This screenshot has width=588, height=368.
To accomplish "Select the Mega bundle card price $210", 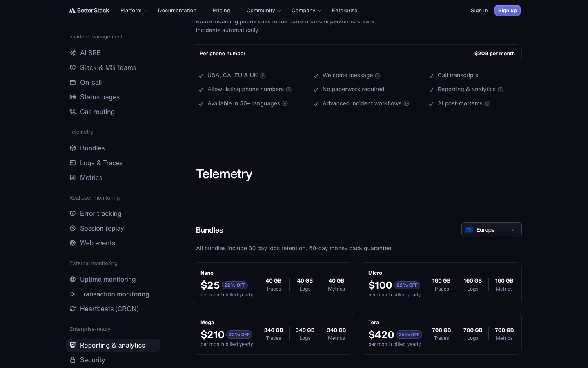I will point(212,334).
